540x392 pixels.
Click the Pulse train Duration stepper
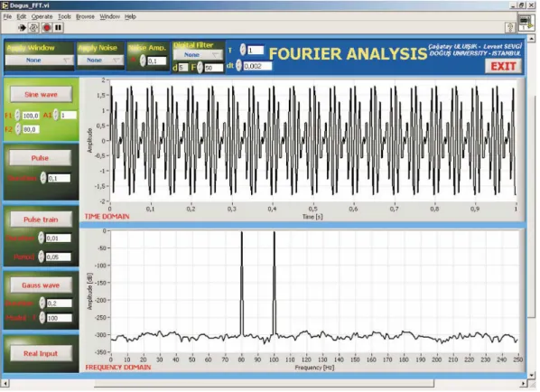tap(42, 238)
